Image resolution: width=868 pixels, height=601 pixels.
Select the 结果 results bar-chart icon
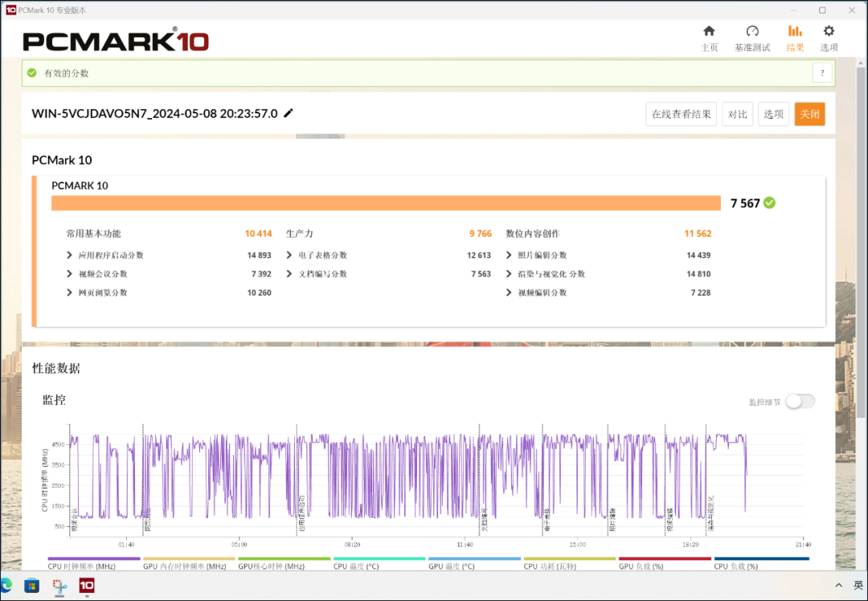click(795, 31)
